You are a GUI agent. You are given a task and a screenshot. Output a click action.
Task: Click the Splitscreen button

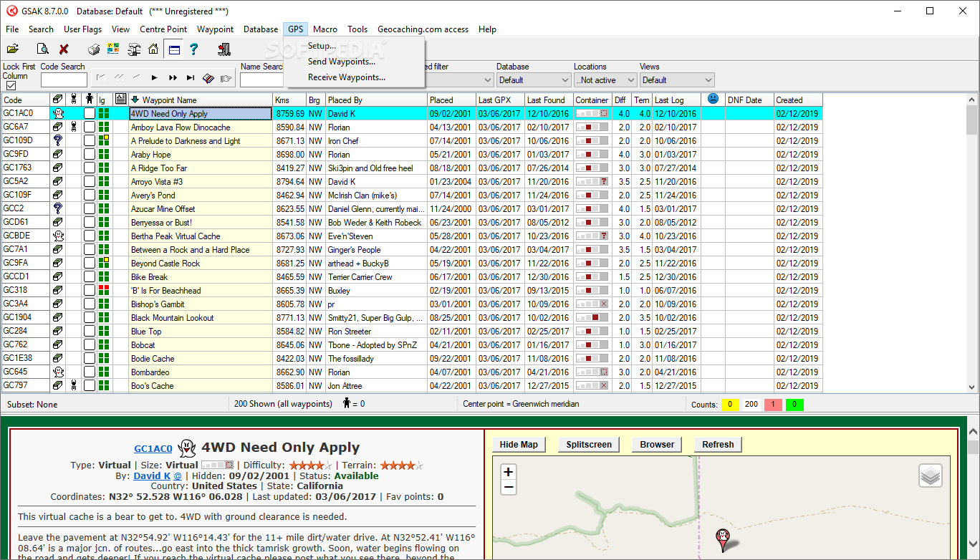589,445
